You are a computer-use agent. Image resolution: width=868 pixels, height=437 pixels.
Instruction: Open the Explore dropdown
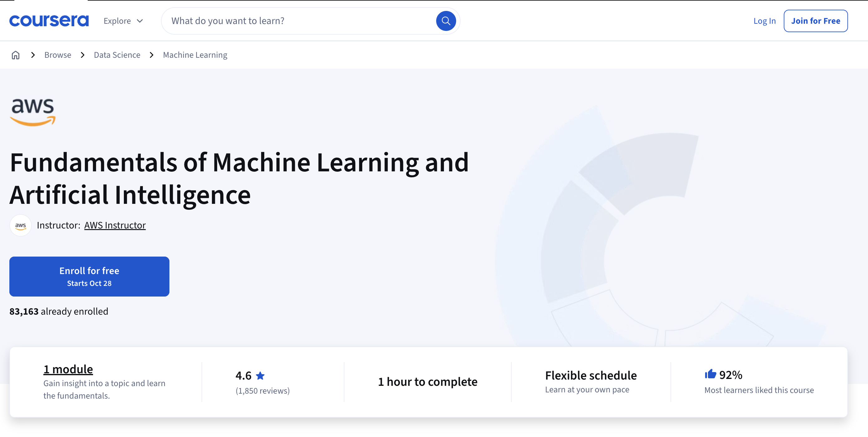point(117,21)
